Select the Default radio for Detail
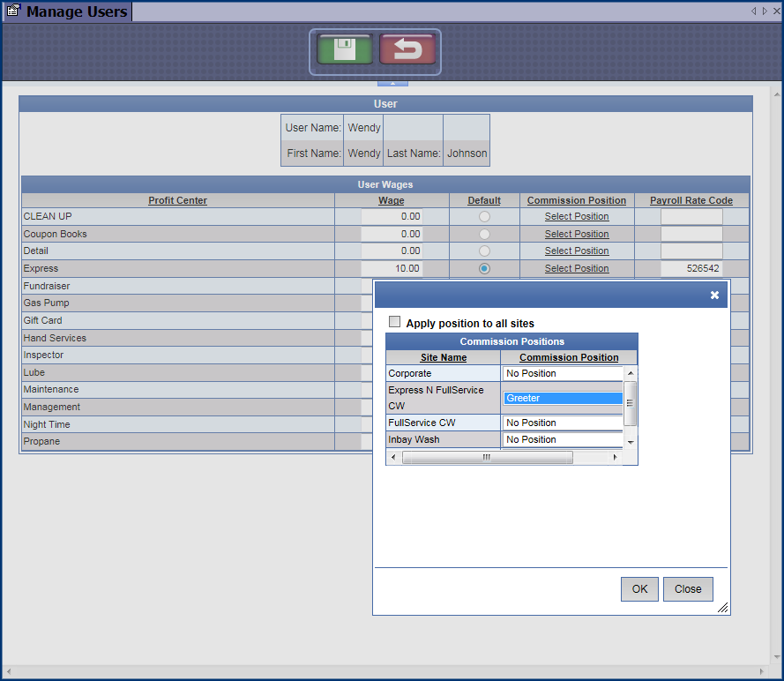The width and height of the screenshot is (784, 681). click(484, 251)
